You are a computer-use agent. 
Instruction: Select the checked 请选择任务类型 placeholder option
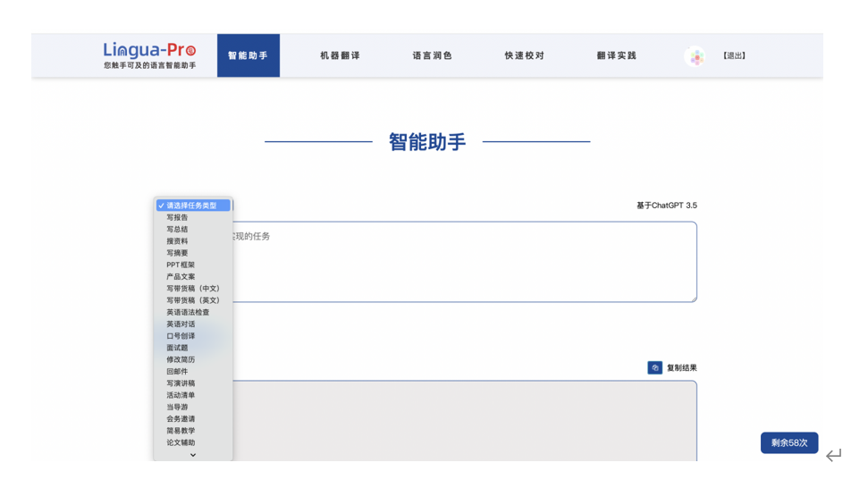coord(191,206)
